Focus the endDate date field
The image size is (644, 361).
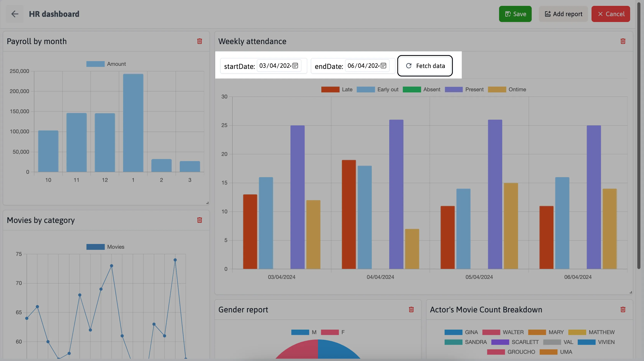click(367, 66)
